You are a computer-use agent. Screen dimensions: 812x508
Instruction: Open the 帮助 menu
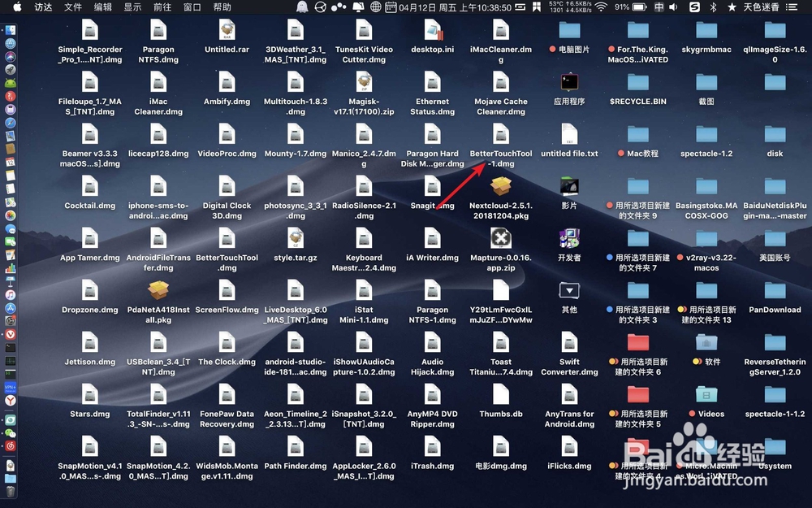[x=222, y=7]
